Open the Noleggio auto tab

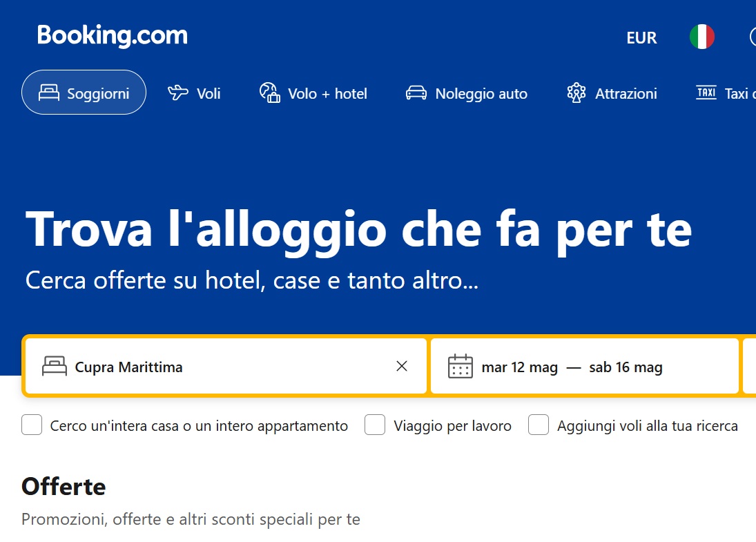tap(467, 93)
